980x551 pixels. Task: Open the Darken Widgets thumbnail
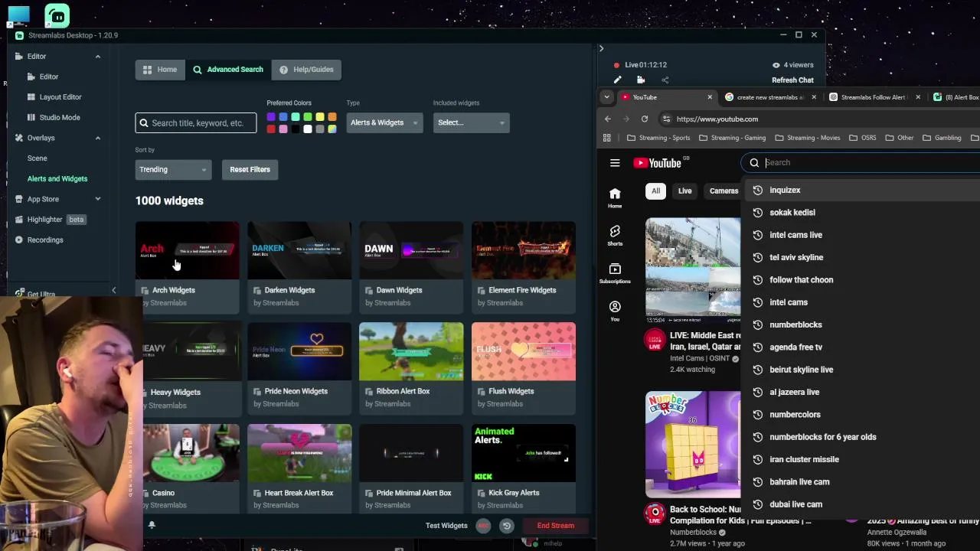[x=299, y=250]
